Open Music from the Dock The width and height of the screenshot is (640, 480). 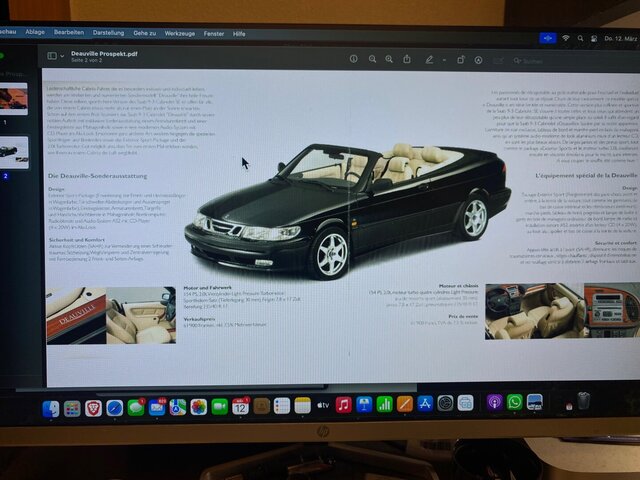tap(344, 405)
